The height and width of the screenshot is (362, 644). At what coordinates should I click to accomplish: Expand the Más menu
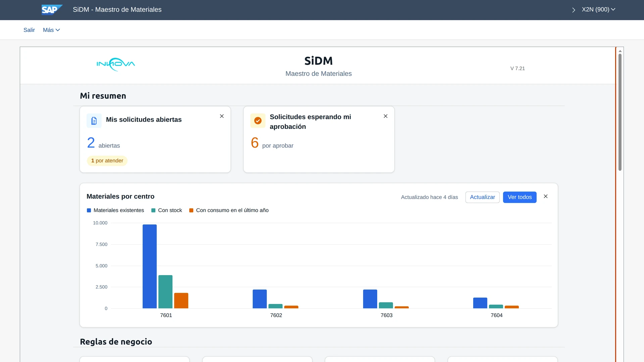(51, 30)
